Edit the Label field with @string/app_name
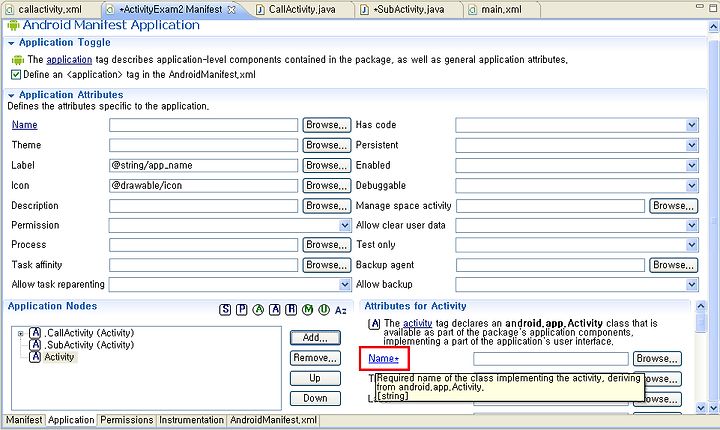 click(x=203, y=165)
